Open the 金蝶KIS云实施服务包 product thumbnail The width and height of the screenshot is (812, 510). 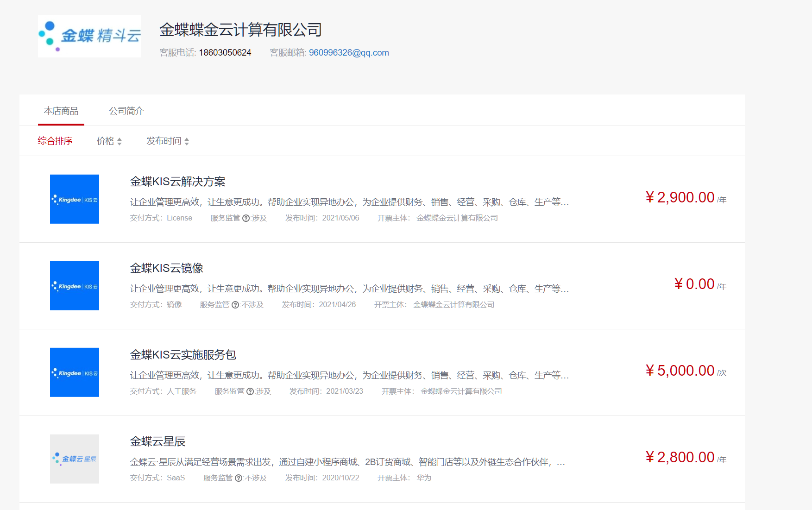point(75,372)
